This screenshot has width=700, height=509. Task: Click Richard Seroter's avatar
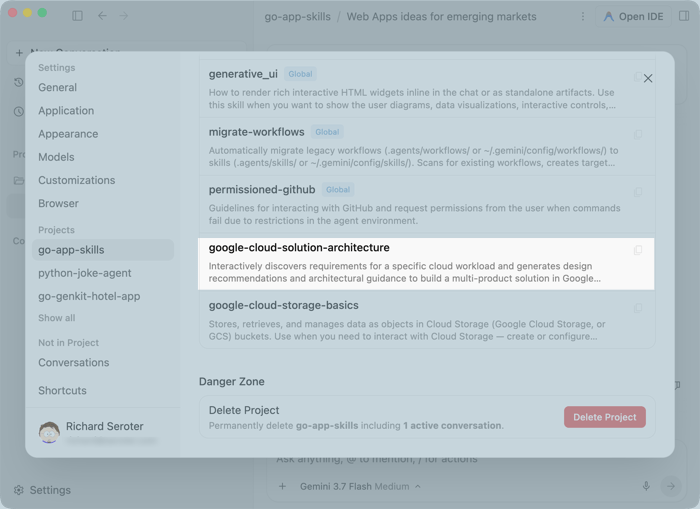(49, 432)
